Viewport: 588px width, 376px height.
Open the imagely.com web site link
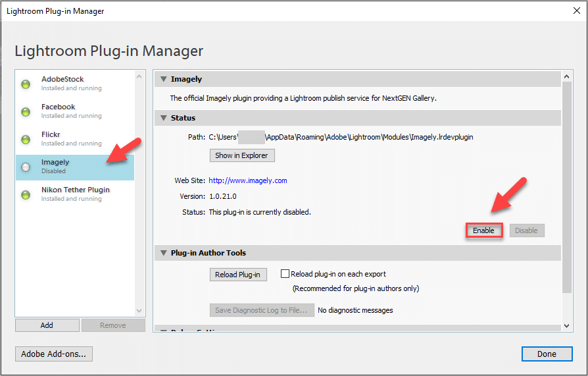[248, 180]
